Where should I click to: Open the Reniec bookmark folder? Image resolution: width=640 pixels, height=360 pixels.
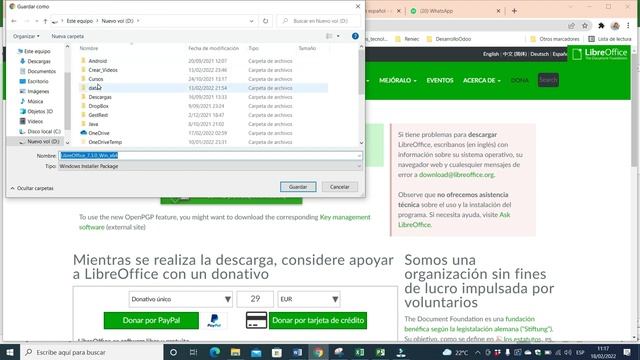tap(407, 39)
